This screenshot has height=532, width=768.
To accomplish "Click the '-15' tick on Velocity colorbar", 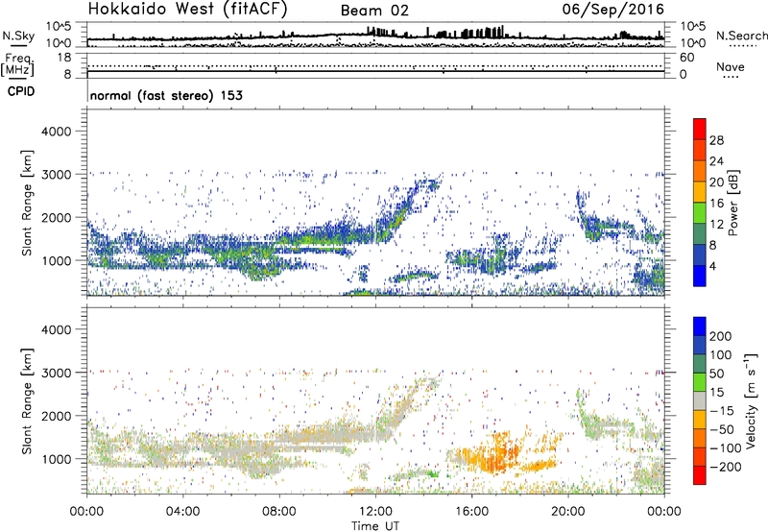I will [722, 411].
